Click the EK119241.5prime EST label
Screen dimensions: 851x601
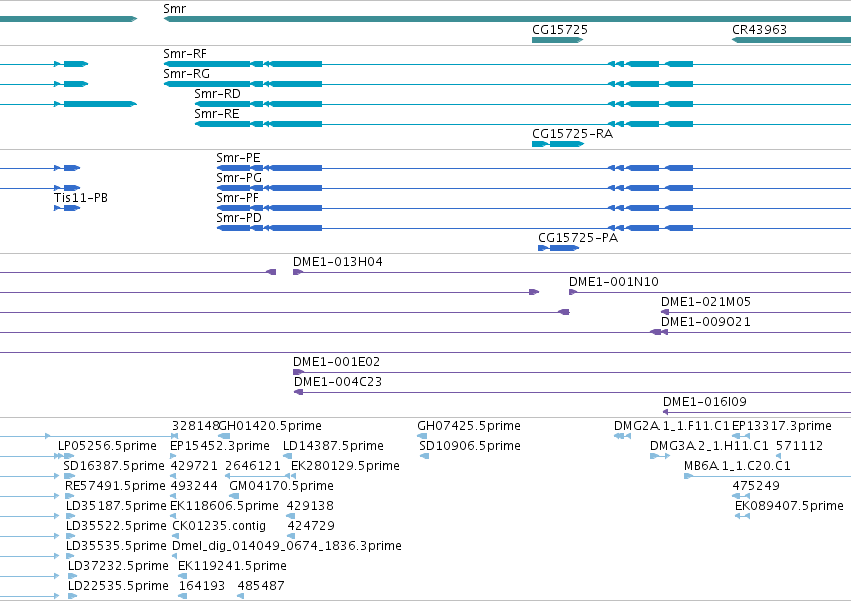point(232,567)
